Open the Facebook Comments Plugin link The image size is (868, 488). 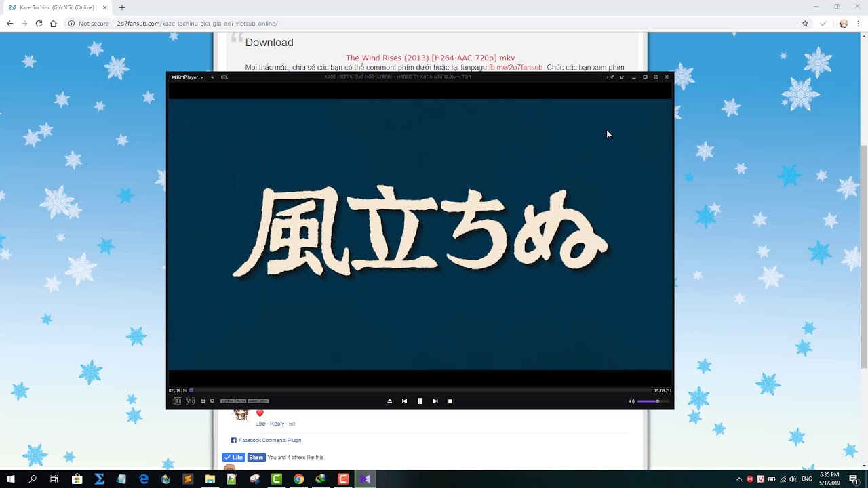point(270,441)
